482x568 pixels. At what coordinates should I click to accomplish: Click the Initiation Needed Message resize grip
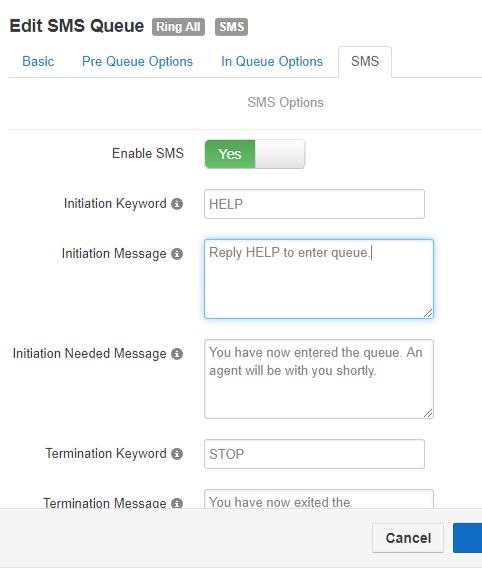[428, 413]
